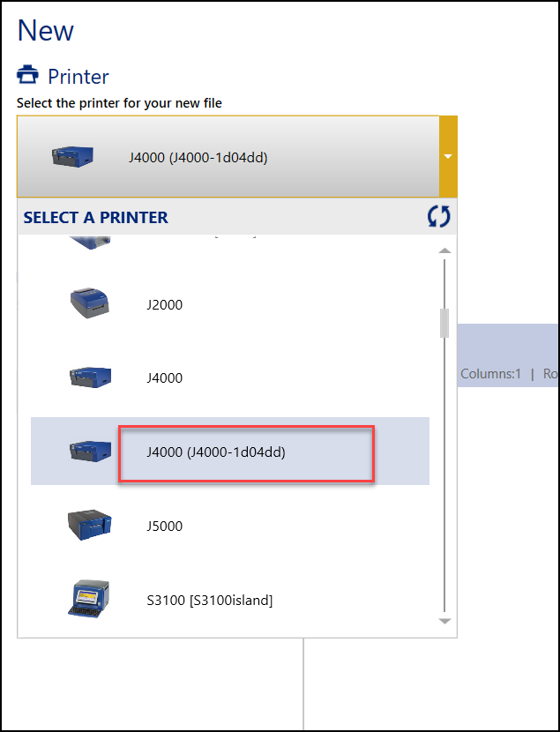Click the plain J4000 printer image in list
The height and width of the screenshot is (732, 560).
(x=90, y=377)
